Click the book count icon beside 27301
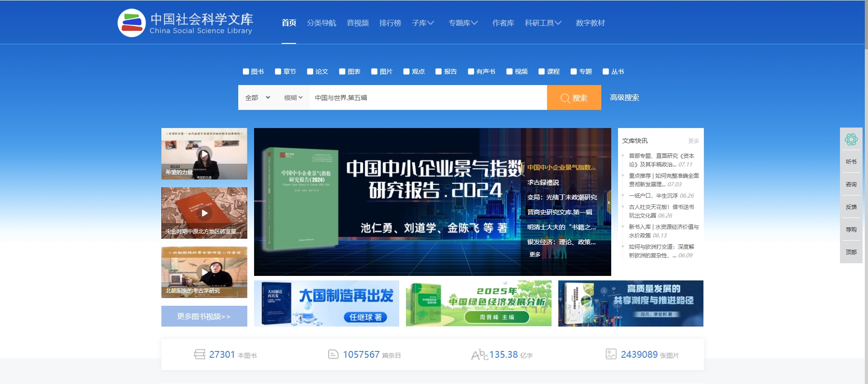Viewport: 868px width, 384px height. tap(199, 354)
